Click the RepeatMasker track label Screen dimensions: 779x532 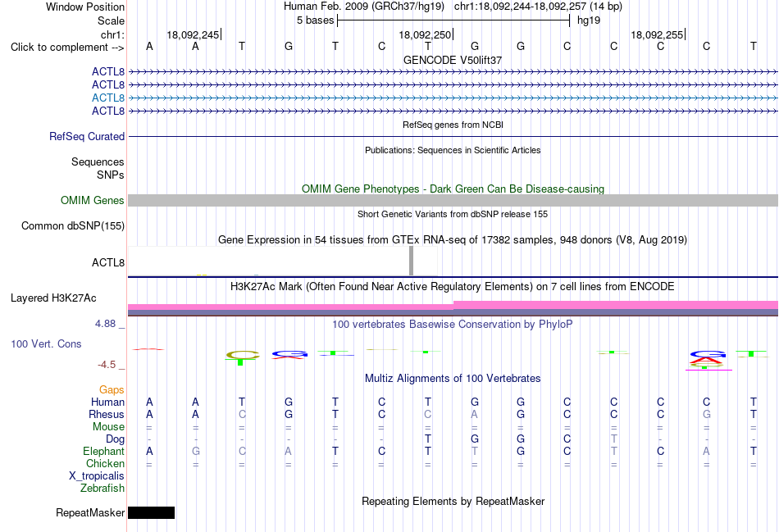pyautogui.click(x=90, y=512)
